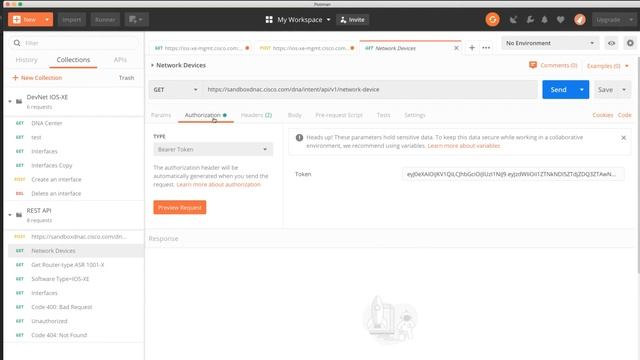The width and height of the screenshot is (640, 360).
Task: Send the request
Action: [558, 89]
